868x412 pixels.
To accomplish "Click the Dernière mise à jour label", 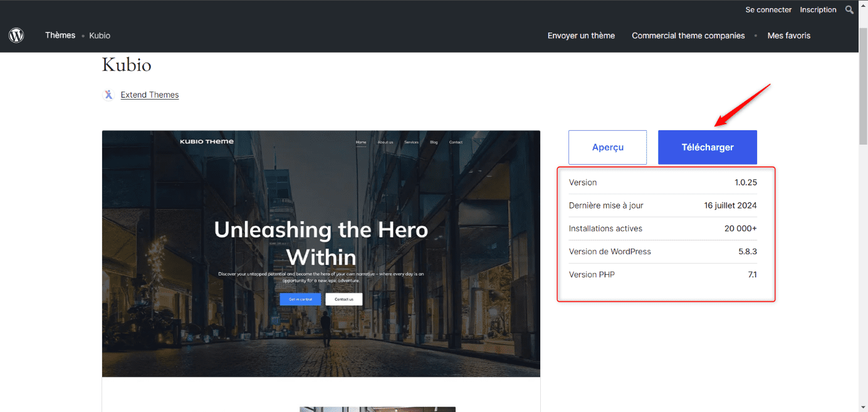I will tap(606, 205).
